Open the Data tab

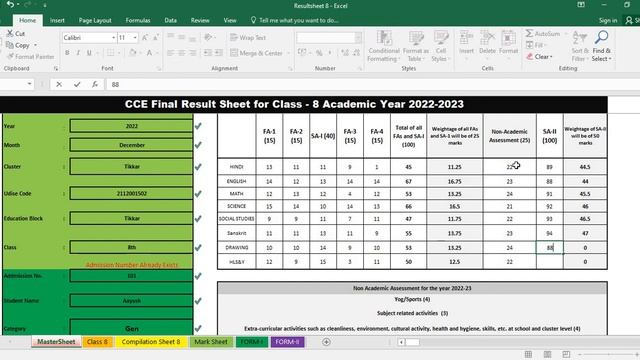[171, 20]
